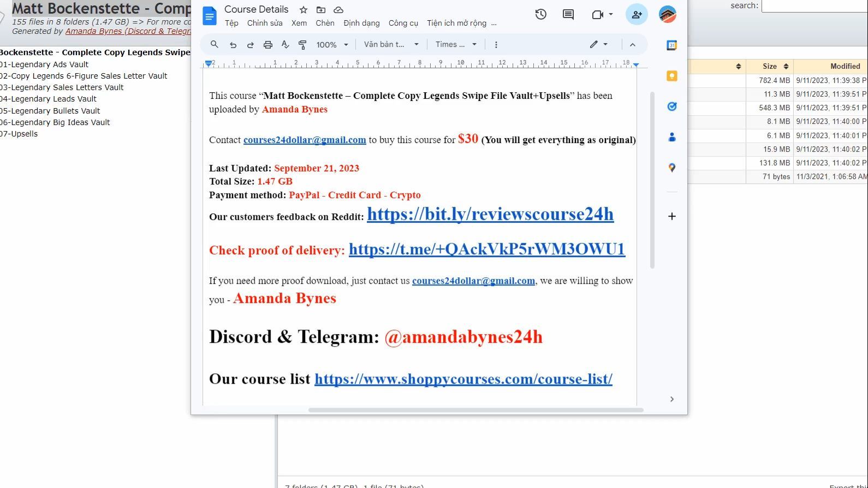Open the Định dạng menu
The width and height of the screenshot is (868, 488).
361,23
